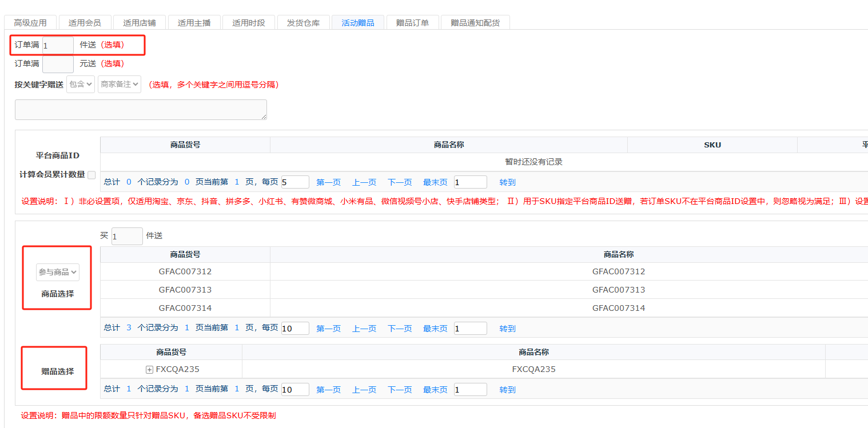
Task: Switch to the 高级应用 tab
Action: click(30, 23)
